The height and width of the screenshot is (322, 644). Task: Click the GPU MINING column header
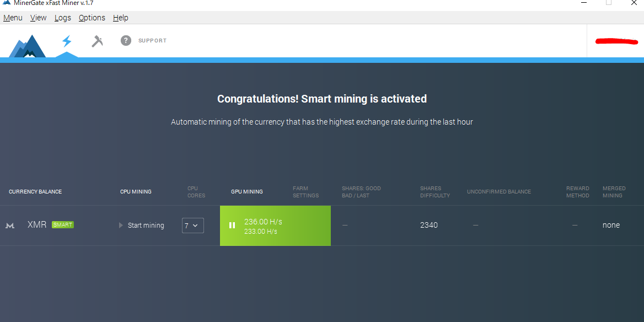[247, 192]
